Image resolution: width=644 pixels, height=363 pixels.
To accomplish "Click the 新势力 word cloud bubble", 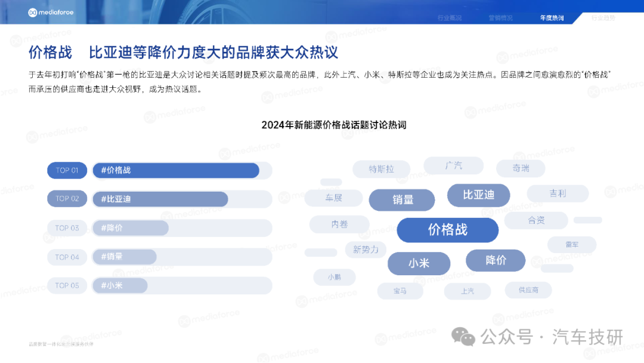I will [366, 250].
